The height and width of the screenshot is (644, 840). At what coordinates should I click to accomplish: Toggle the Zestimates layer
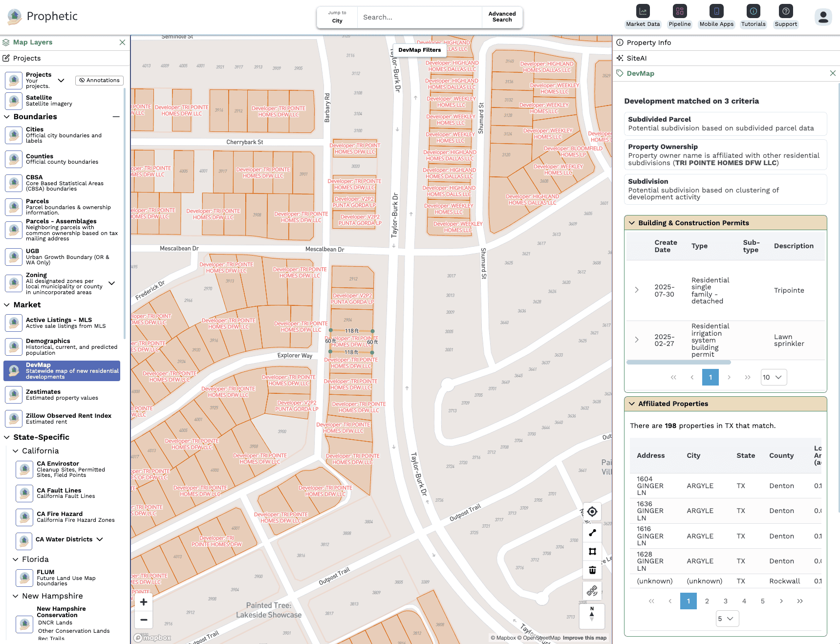[x=63, y=395]
